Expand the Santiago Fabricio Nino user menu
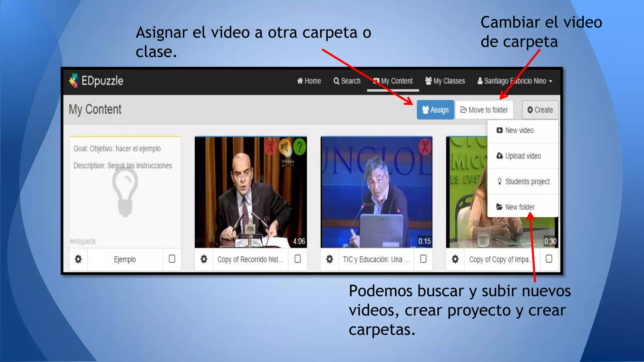The image size is (644, 362). point(515,81)
